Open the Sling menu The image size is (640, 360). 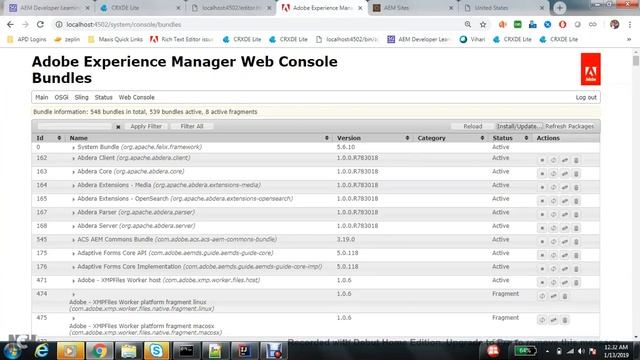[81, 98]
